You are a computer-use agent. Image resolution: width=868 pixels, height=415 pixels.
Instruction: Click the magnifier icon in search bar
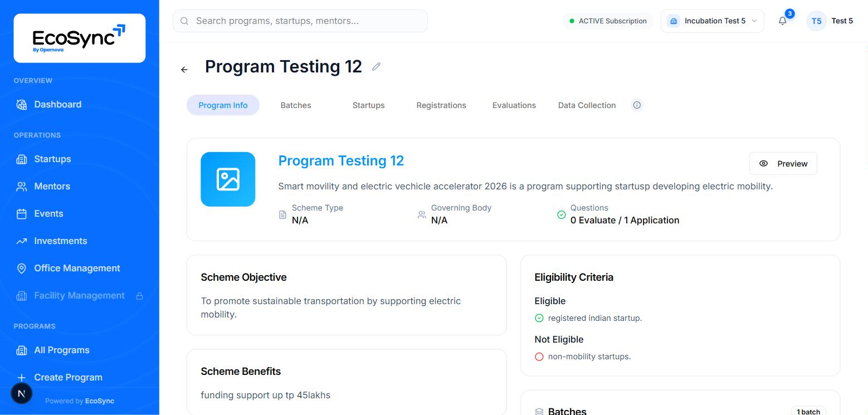[x=184, y=21]
